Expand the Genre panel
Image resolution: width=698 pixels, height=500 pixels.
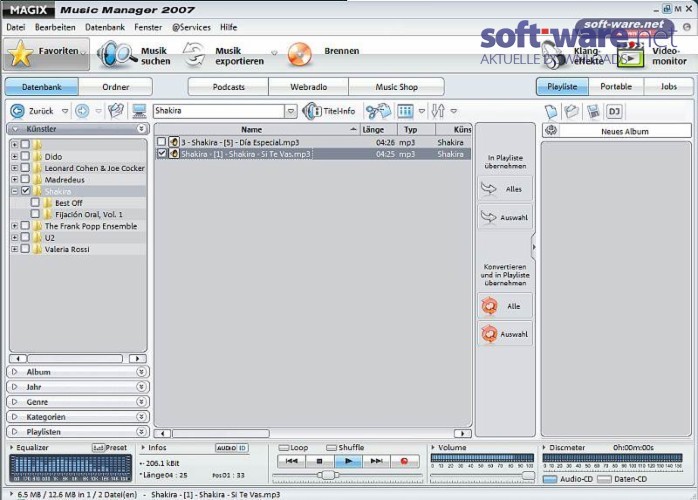point(78,402)
